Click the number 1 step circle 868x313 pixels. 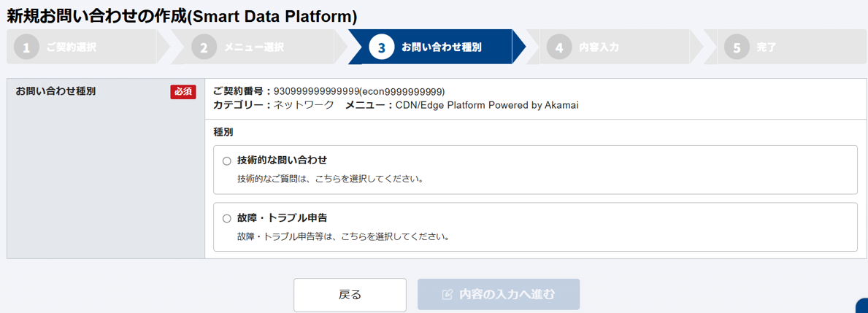tap(26, 48)
